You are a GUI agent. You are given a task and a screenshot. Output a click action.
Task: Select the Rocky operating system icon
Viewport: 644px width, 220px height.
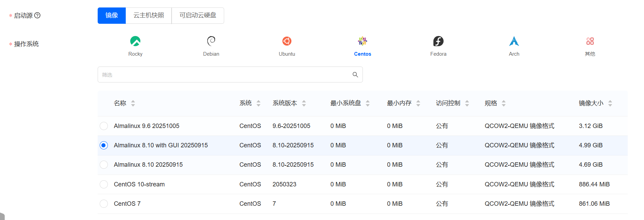coord(135,41)
